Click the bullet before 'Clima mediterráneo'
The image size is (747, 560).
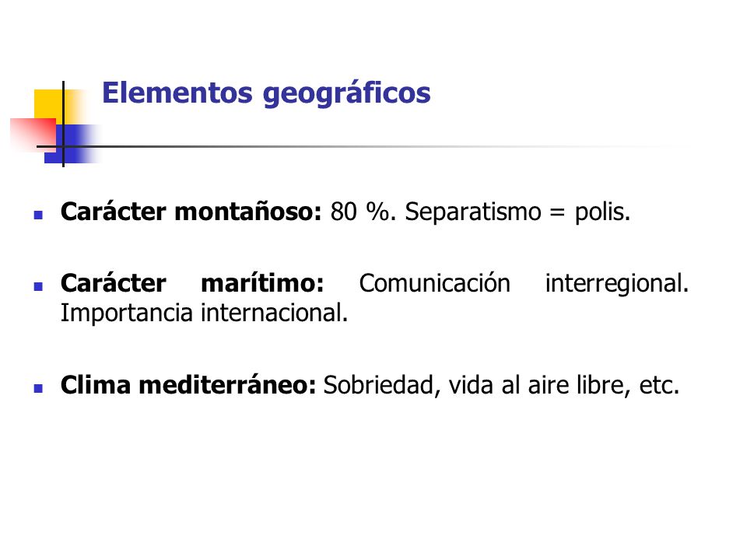tap(39, 388)
